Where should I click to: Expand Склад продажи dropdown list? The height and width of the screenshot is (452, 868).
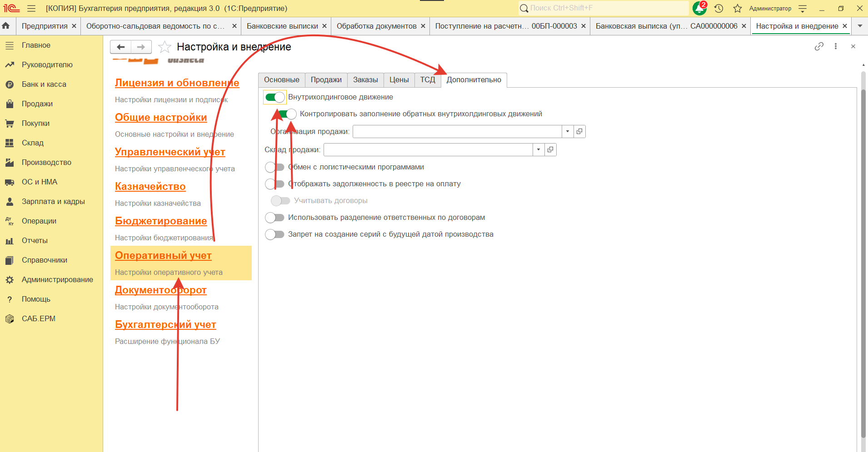coord(539,150)
